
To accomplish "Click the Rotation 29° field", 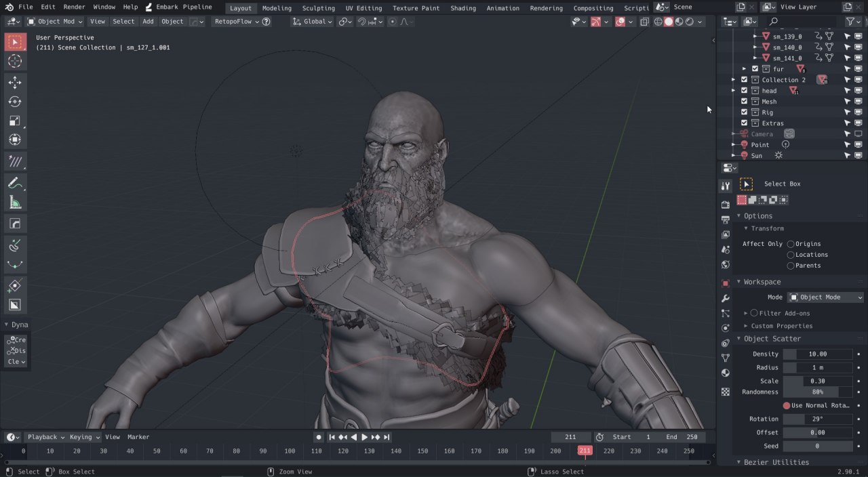I will click(x=817, y=419).
